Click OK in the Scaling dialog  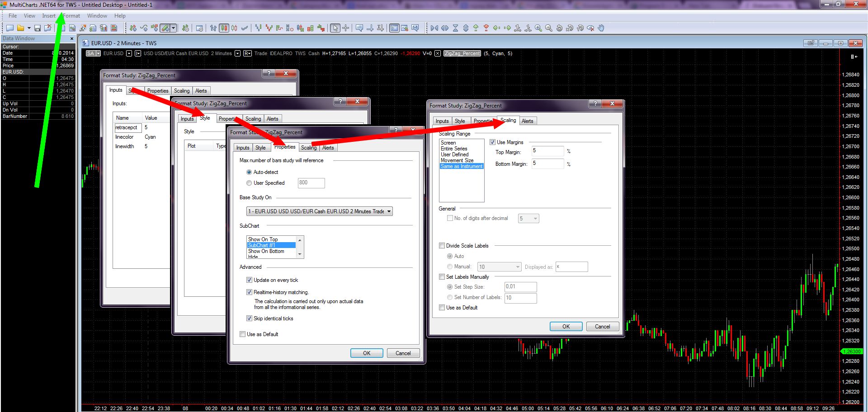566,327
